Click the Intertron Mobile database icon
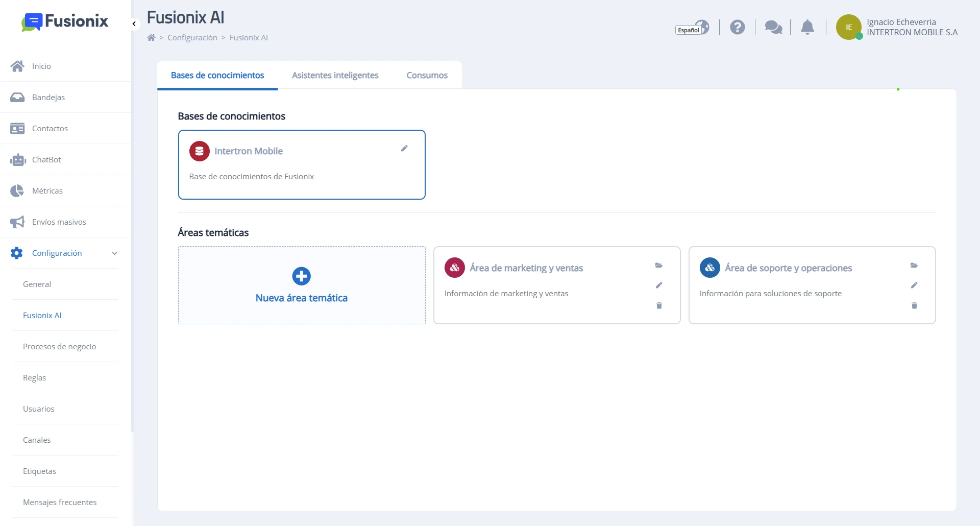The height and width of the screenshot is (526, 980). click(200, 151)
